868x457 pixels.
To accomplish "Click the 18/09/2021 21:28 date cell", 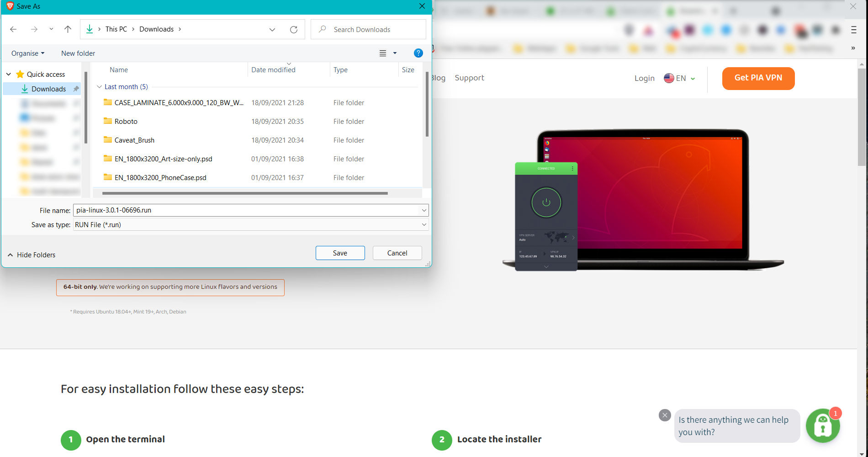I will coord(277,103).
